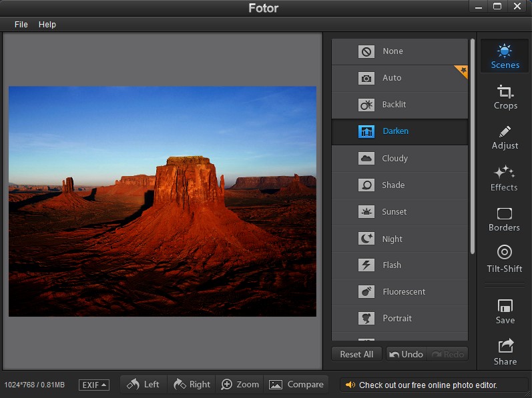Click the Share icon

[505, 352]
